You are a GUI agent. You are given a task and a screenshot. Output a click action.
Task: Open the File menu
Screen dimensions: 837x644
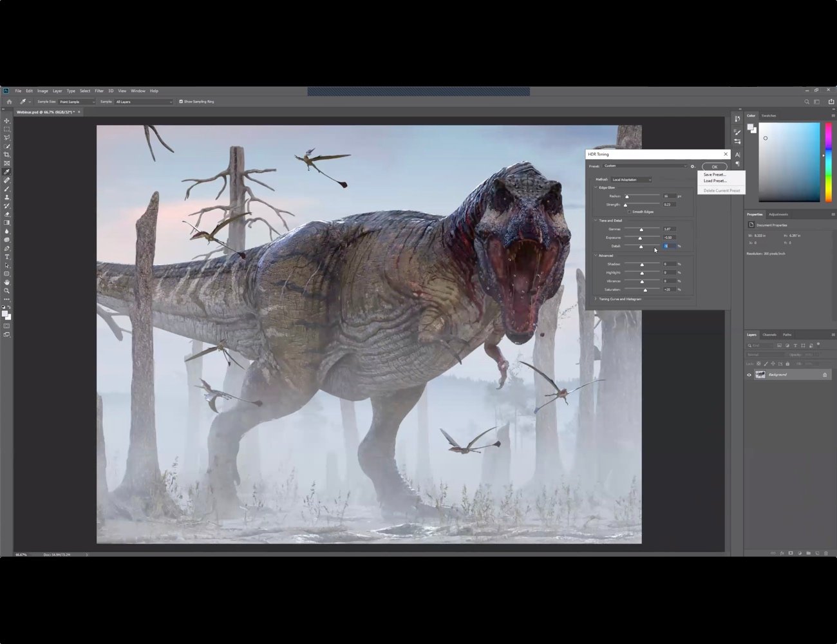(x=18, y=91)
